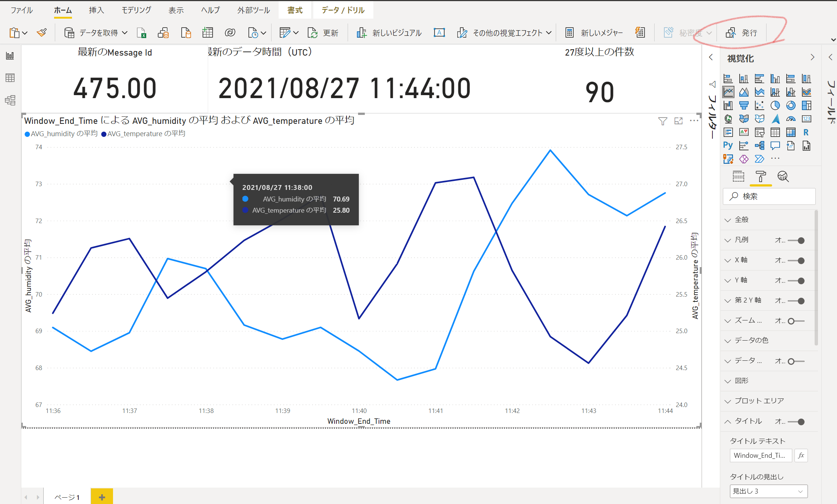Click the Refresh (更新) data button
This screenshot has height=504, width=837.
[323, 33]
